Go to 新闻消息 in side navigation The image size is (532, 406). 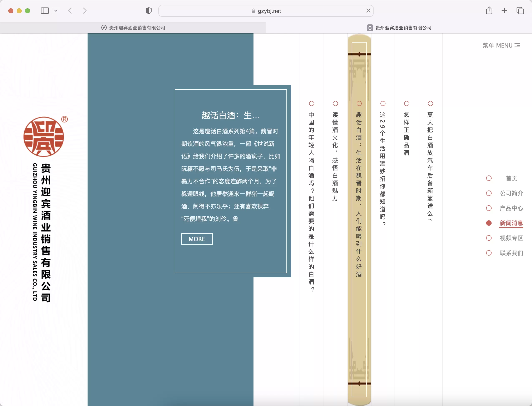pos(511,223)
